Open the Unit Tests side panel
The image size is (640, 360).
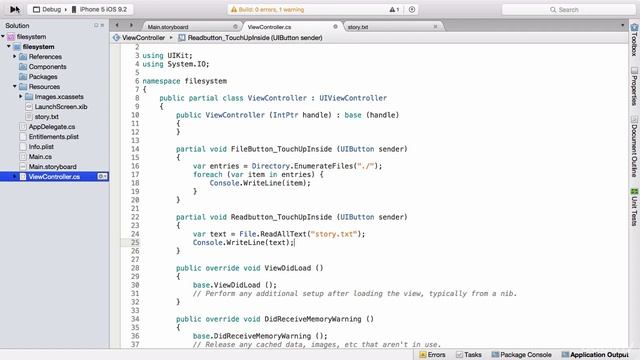point(634,207)
